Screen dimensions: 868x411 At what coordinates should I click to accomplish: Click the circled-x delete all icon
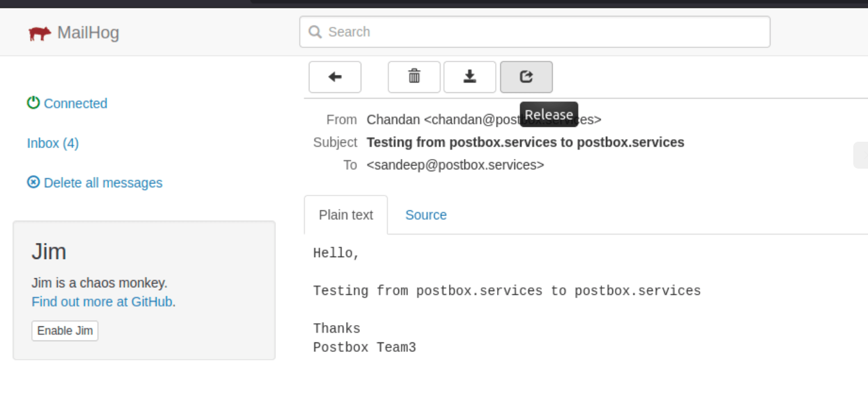(x=33, y=183)
